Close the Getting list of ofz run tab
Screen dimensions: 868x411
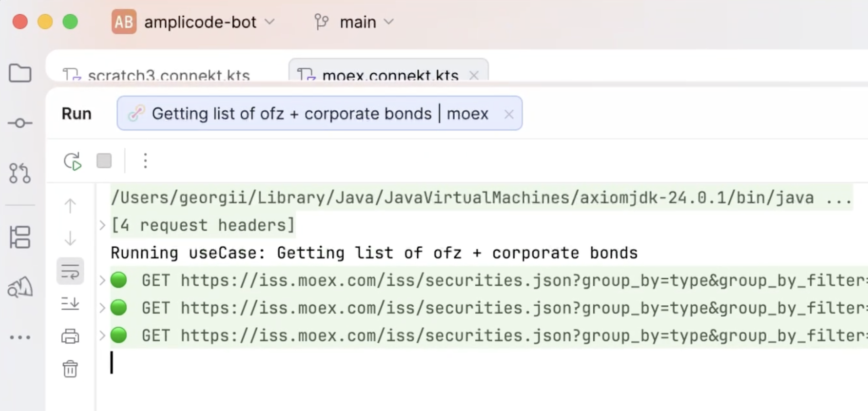point(509,114)
